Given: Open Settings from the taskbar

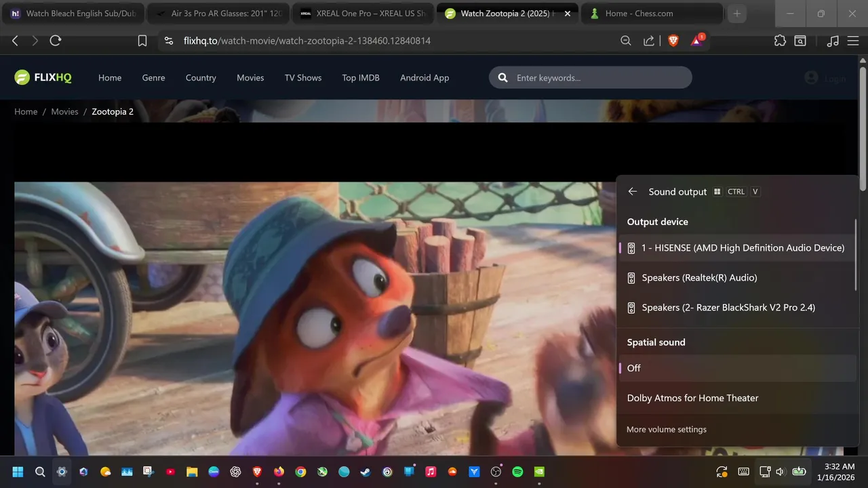Looking at the screenshot, I should [62, 472].
